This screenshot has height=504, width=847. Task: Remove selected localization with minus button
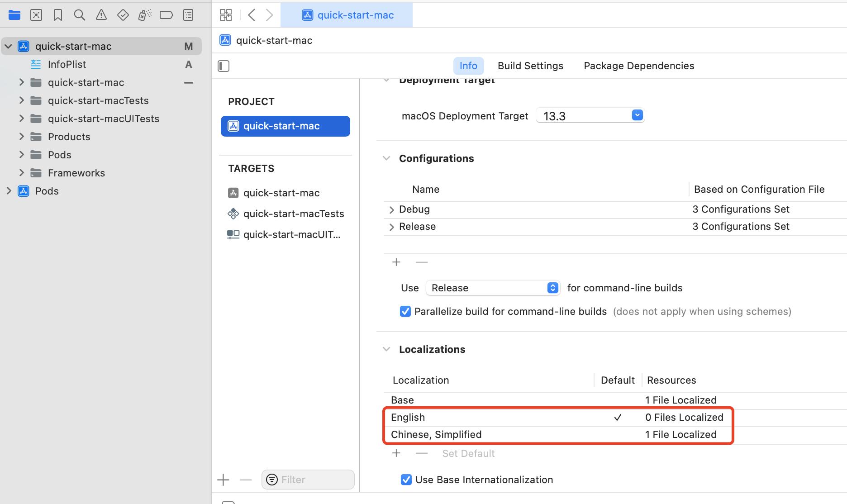coord(422,453)
